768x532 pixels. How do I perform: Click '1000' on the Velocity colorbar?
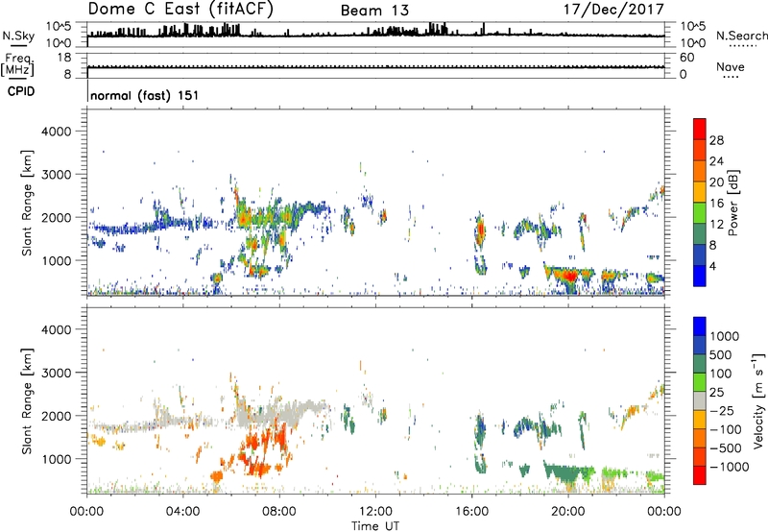(725, 336)
